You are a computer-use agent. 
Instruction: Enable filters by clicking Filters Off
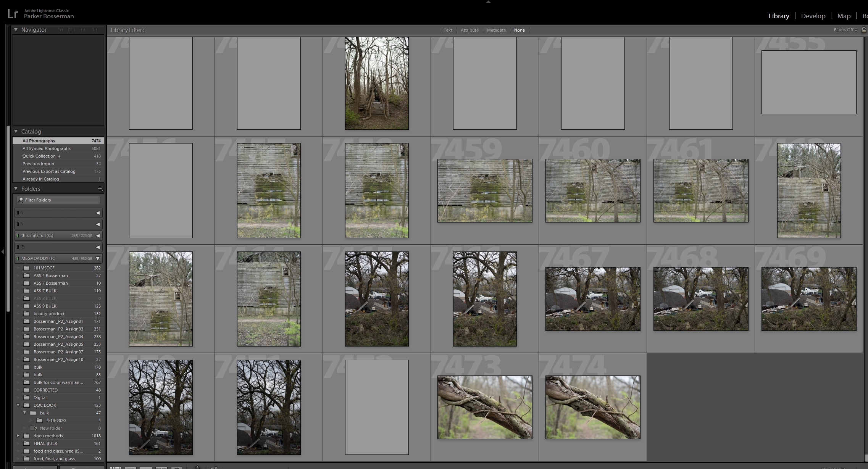tap(844, 30)
